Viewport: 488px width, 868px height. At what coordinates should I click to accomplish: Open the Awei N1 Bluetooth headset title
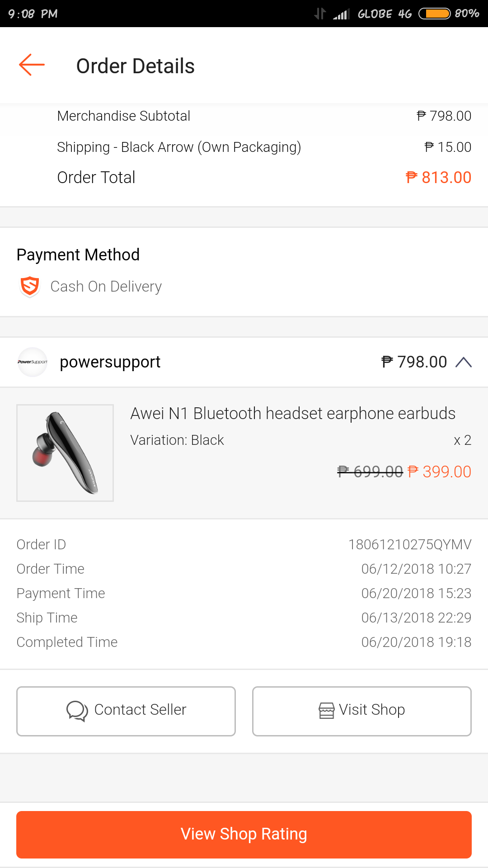(x=293, y=414)
